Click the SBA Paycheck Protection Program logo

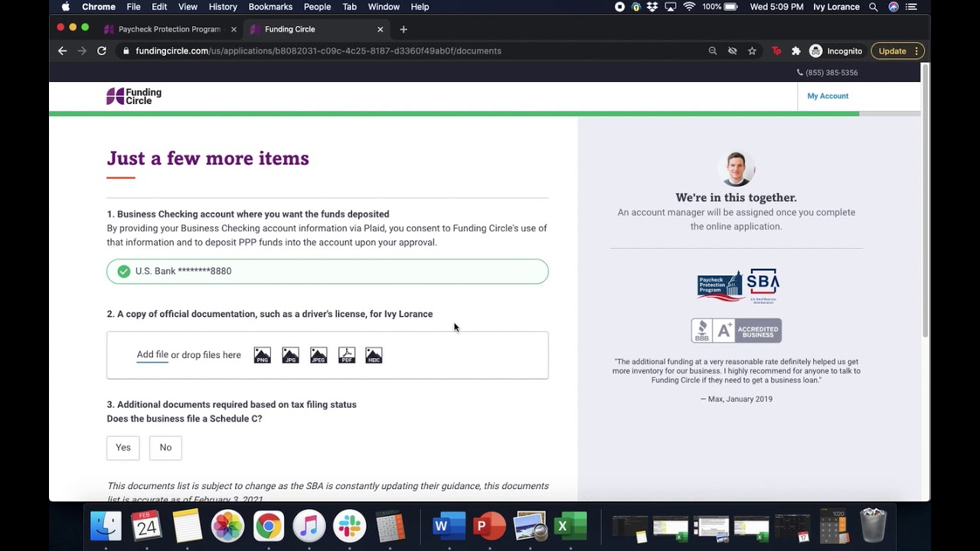coord(737,286)
